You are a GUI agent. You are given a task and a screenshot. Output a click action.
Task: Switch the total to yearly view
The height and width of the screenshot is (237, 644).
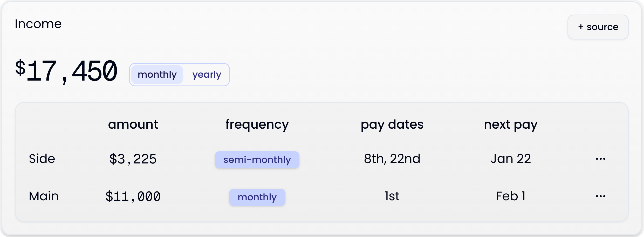point(207,75)
